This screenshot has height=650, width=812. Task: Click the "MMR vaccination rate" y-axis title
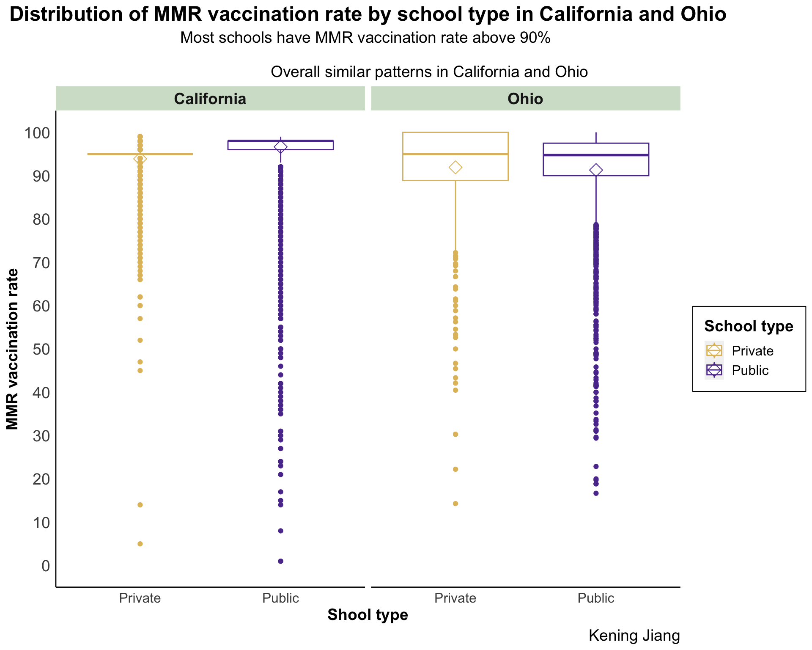13,349
